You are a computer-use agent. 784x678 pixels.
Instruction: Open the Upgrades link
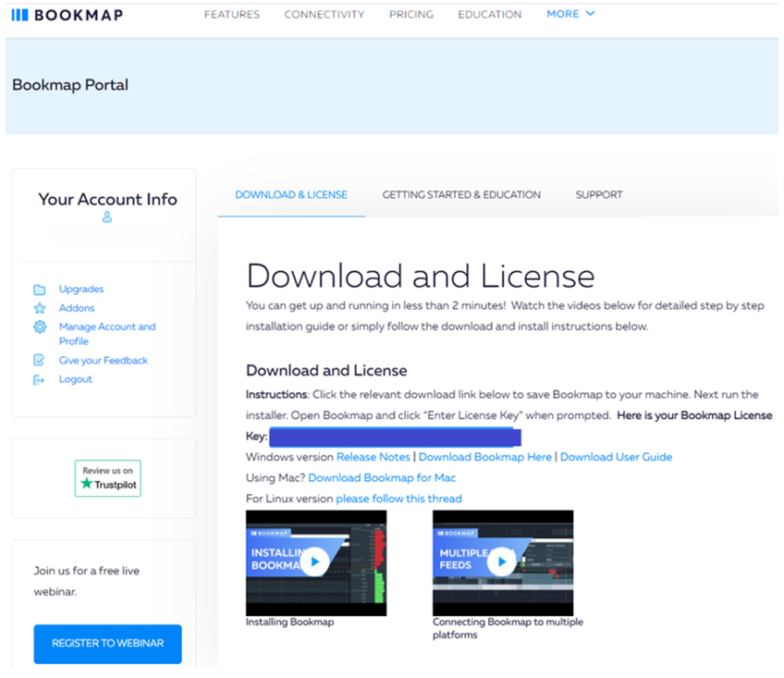(x=81, y=290)
